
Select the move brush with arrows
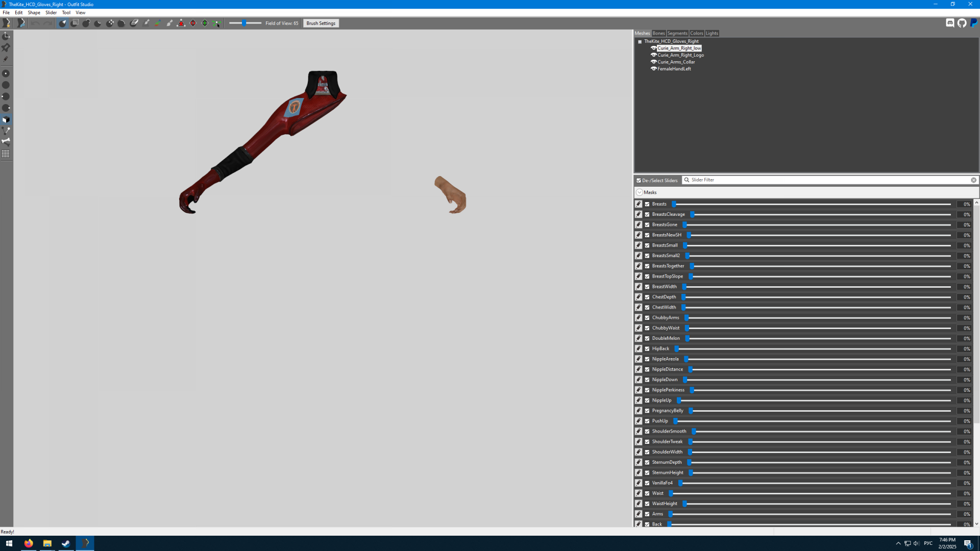click(110, 23)
